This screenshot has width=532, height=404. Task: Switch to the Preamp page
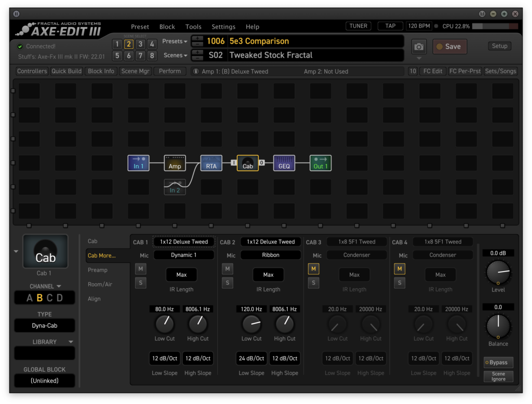point(98,270)
